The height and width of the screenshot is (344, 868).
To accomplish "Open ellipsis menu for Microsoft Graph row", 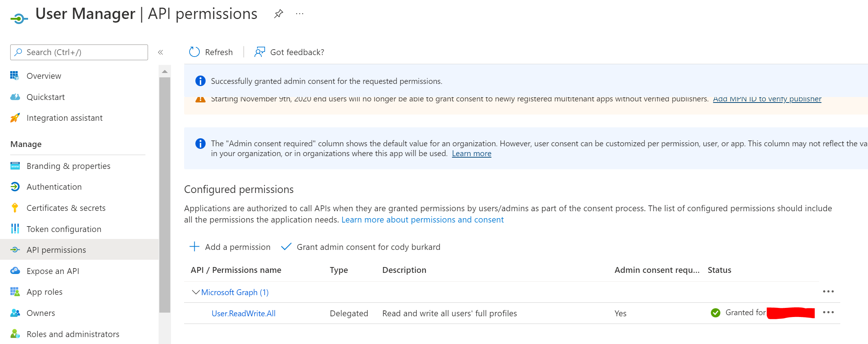I will pyautogui.click(x=828, y=291).
